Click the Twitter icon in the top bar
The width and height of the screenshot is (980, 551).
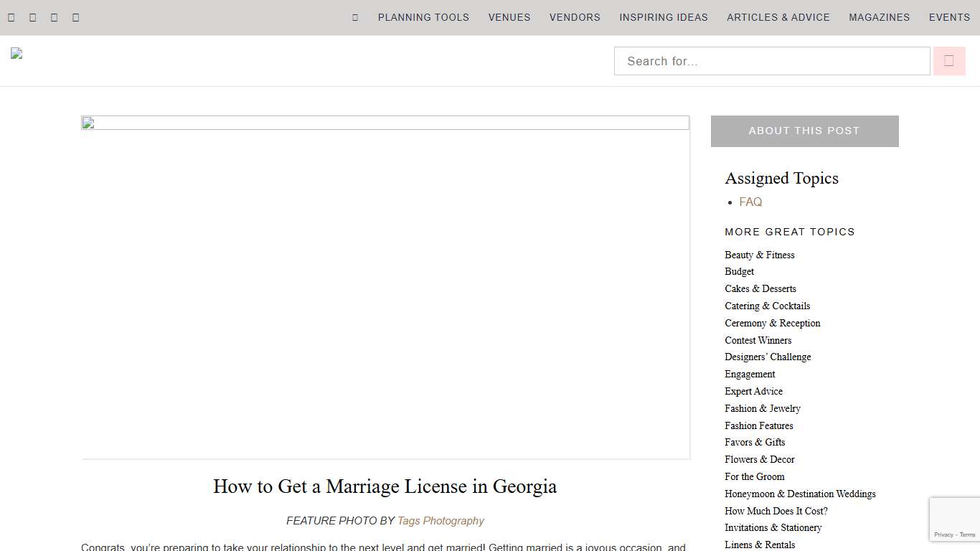pyautogui.click(x=32, y=17)
